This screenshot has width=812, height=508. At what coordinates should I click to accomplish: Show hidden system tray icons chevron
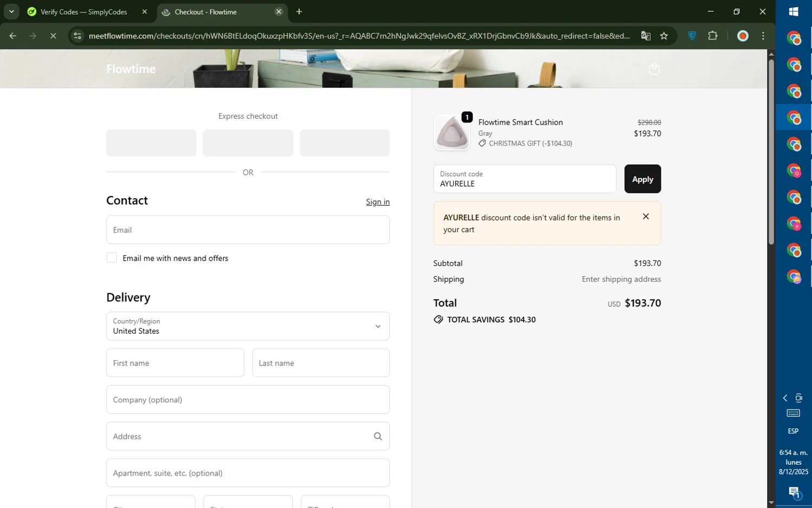[x=785, y=398]
